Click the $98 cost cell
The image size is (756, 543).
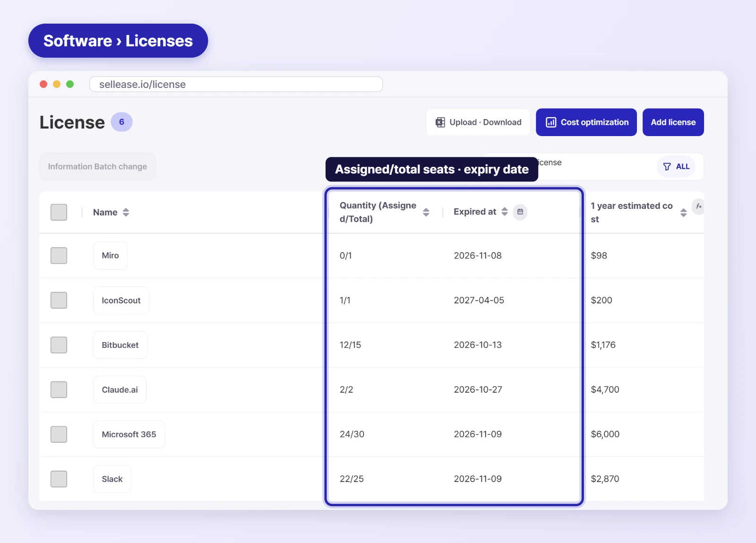[599, 256]
